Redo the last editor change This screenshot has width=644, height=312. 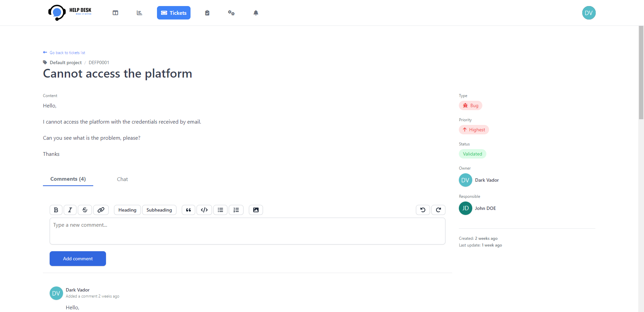[438, 210]
